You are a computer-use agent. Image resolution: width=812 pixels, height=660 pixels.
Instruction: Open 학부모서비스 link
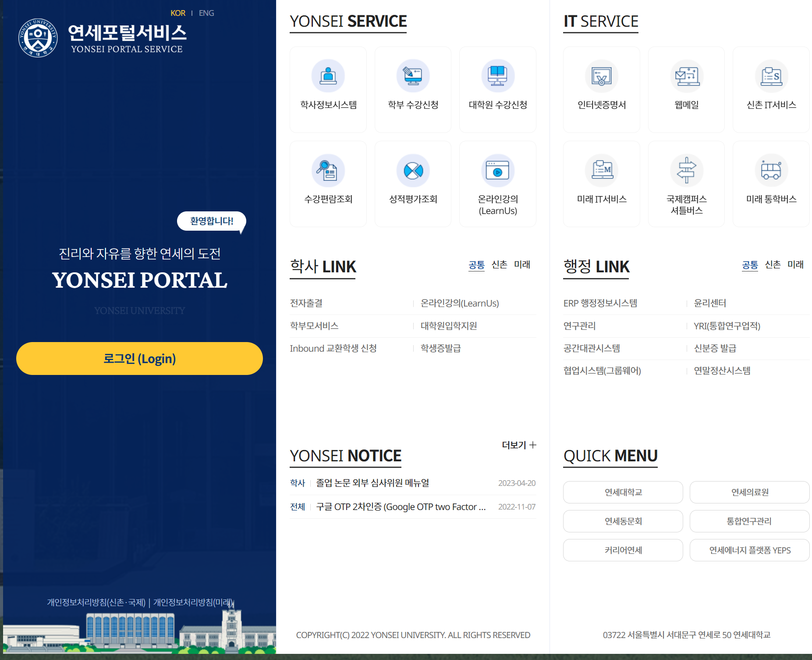click(x=314, y=326)
